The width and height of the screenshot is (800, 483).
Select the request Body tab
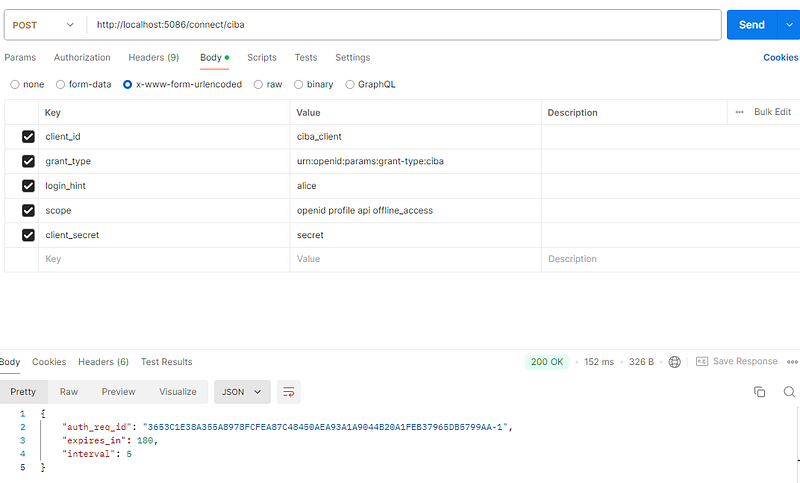214,58
